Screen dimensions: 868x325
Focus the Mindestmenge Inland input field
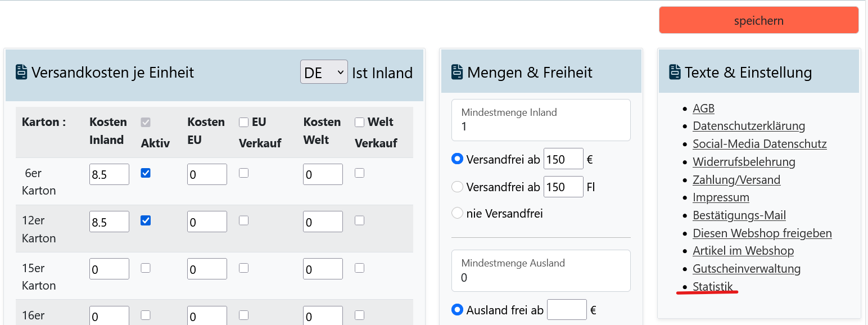click(540, 127)
